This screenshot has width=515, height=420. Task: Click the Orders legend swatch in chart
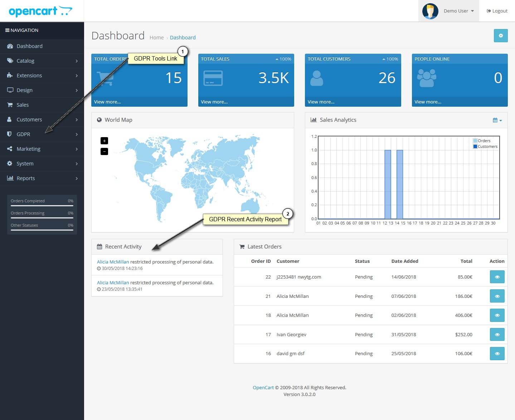[475, 141]
